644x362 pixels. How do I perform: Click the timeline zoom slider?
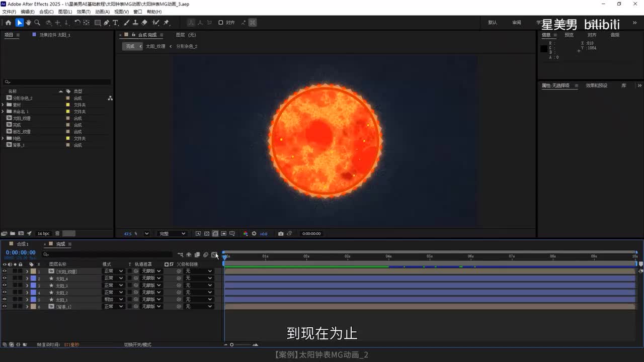coord(240,345)
